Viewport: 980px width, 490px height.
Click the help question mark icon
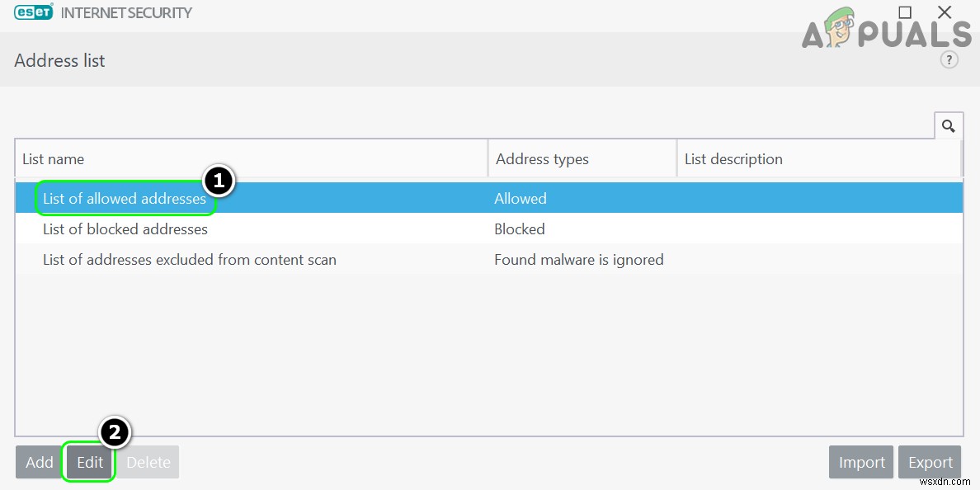coord(949,59)
